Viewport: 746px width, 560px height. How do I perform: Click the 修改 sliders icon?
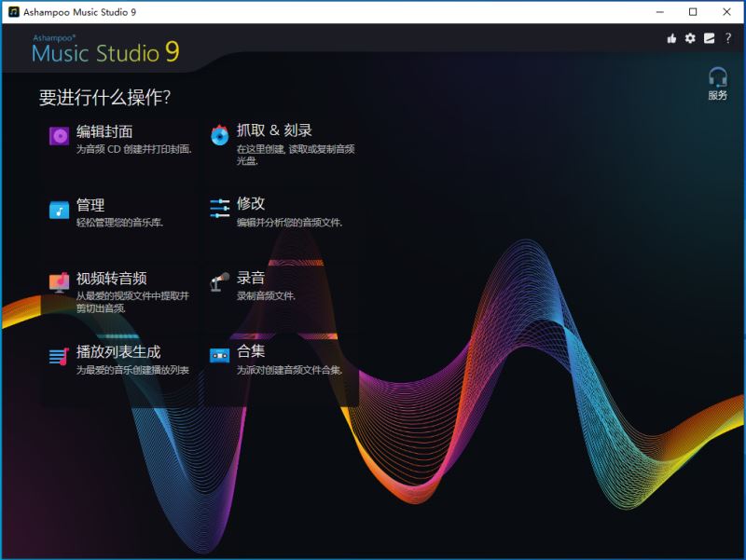pos(219,209)
